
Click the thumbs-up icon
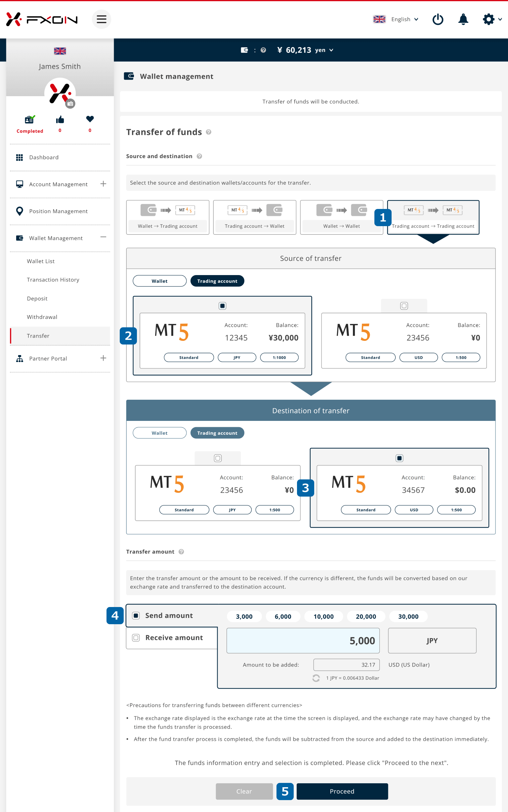pyautogui.click(x=60, y=120)
